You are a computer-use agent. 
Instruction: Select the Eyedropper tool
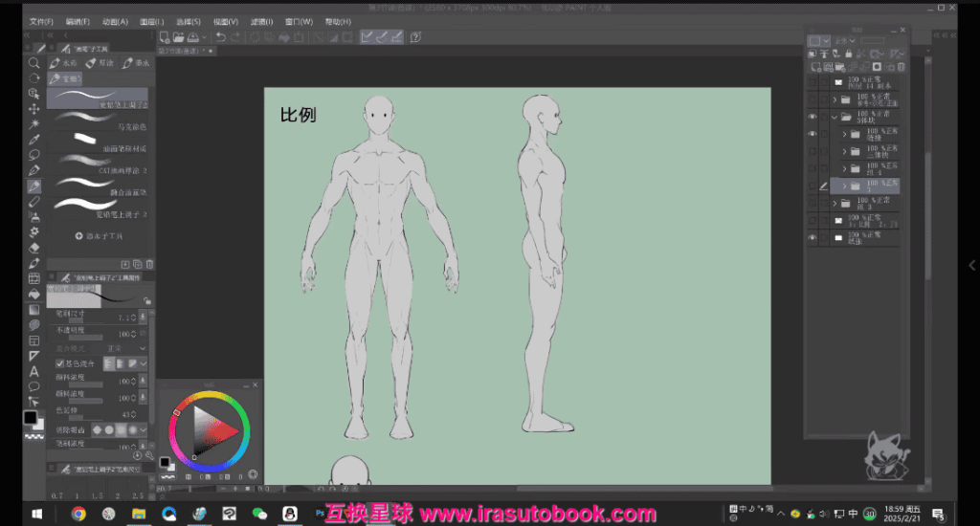pyautogui.click(x=34, y=140)
